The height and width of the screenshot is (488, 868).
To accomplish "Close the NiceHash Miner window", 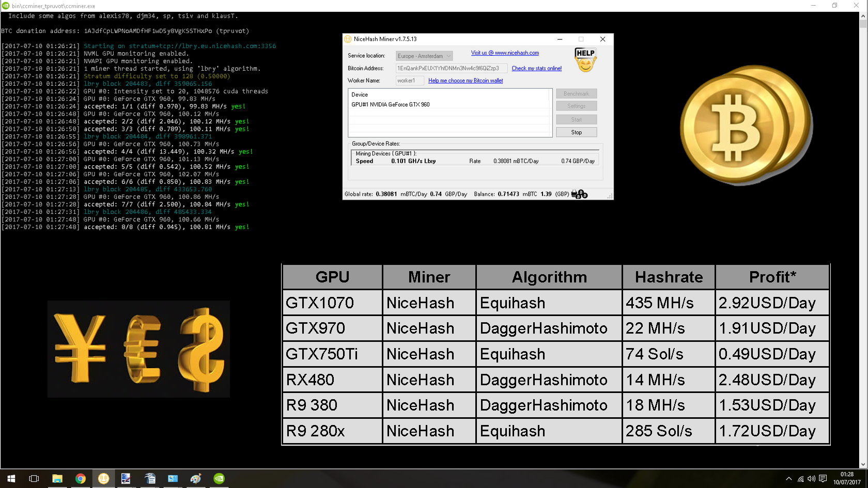I will [x=602, y=39].
